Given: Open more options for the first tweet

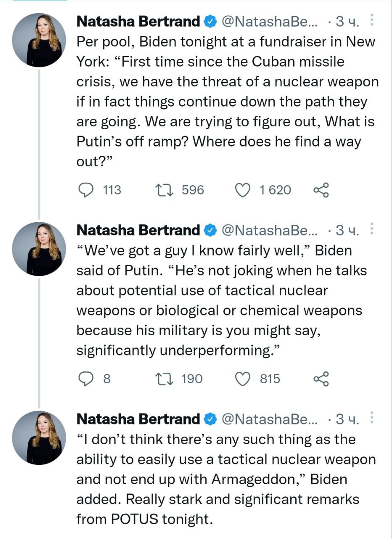Looking at the screenshot, I should tap(371, 20).
